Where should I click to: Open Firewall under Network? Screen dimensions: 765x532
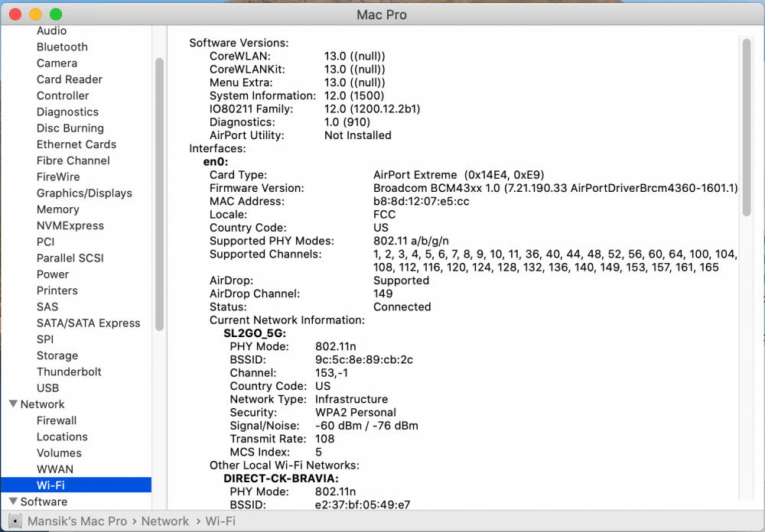click(x=57, y=420)
